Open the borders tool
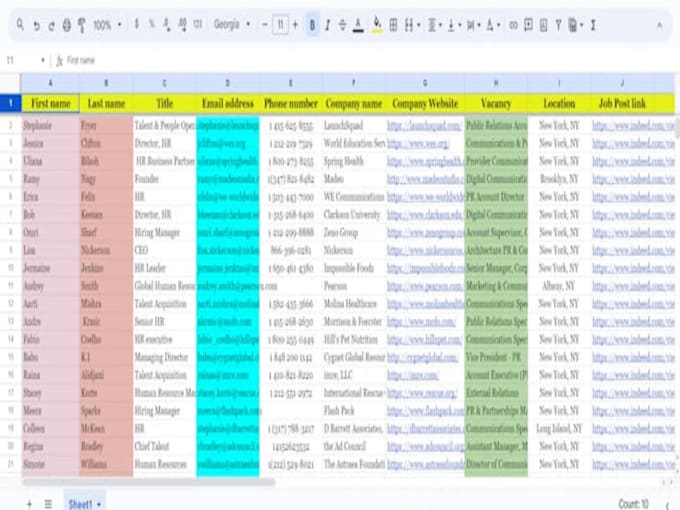This screenshot has height=510, width=680. click(393, 25)
